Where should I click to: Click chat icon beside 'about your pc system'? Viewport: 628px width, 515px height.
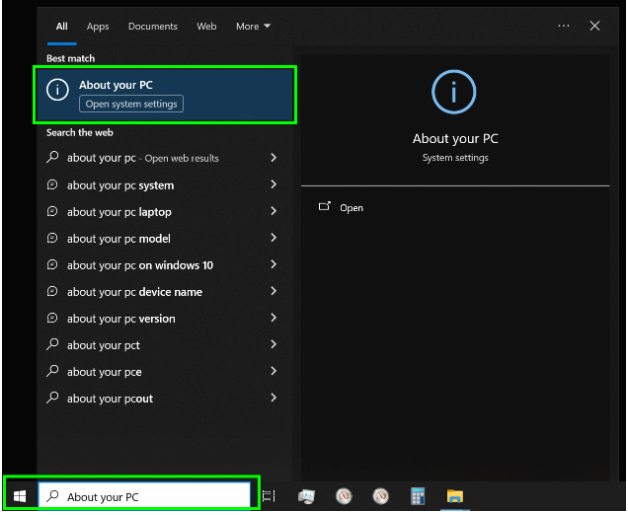click(x=52, y=185)
